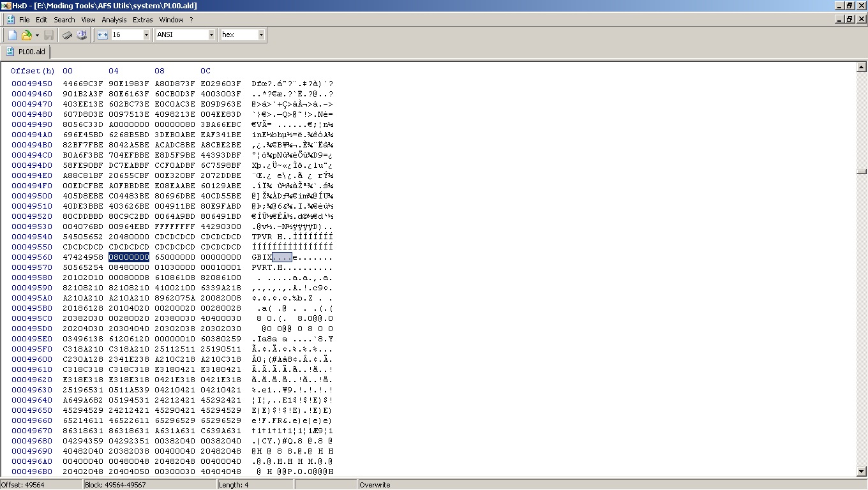Click the HxD document icon in menu bar

[10, 20]
